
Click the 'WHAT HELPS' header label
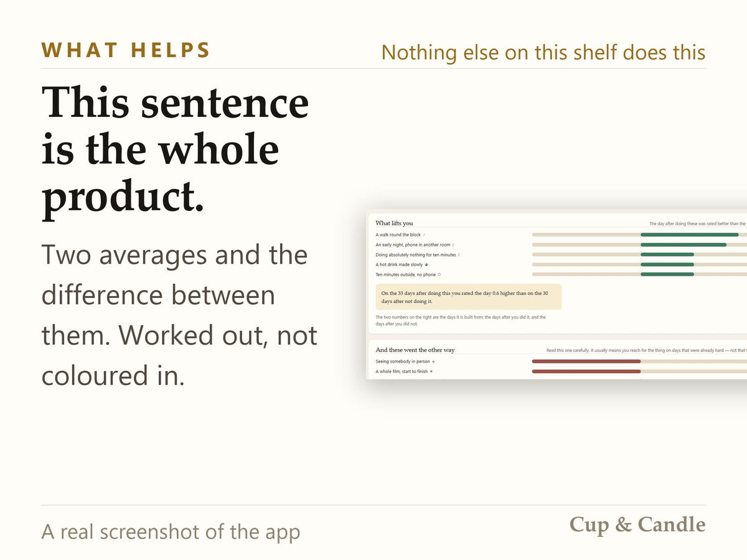click(x=126, y=50)
